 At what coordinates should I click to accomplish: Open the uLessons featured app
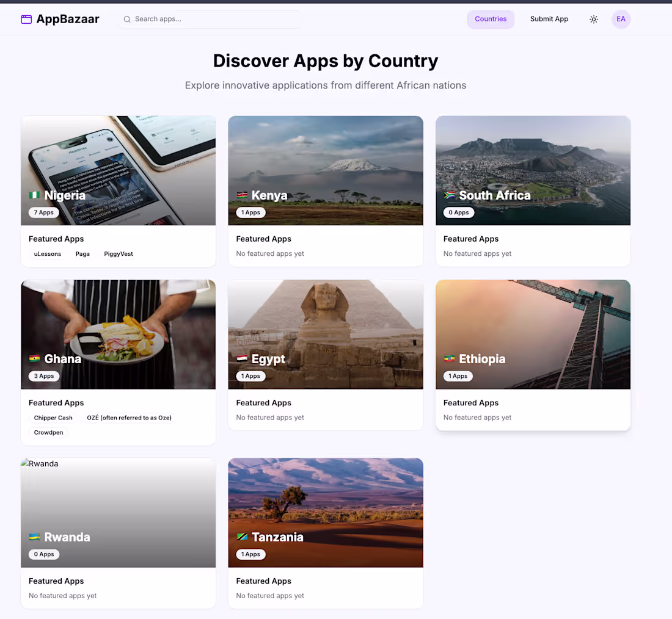pyautogui.click(x=47, y=253)
